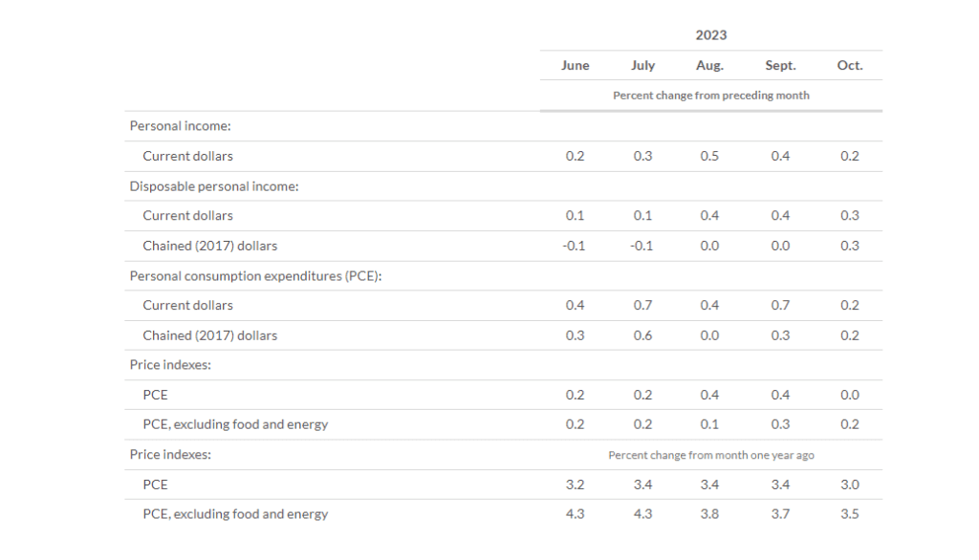Viewport: 979px width, 560px height.
Task: Select the -0.1 value in the June column
Action: click(575, 246)
